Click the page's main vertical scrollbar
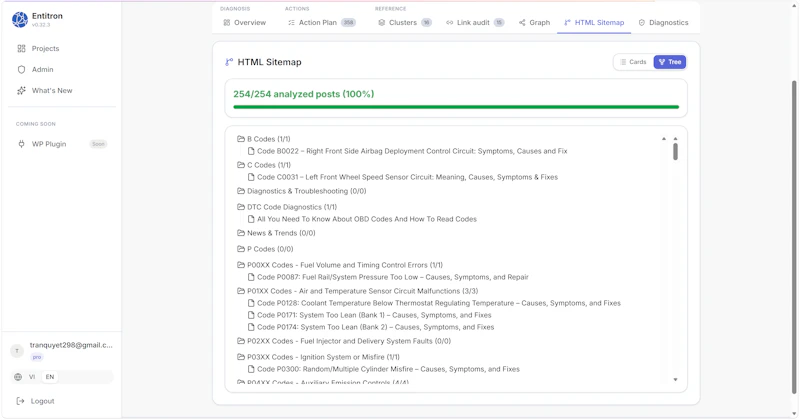 [794, 237]
